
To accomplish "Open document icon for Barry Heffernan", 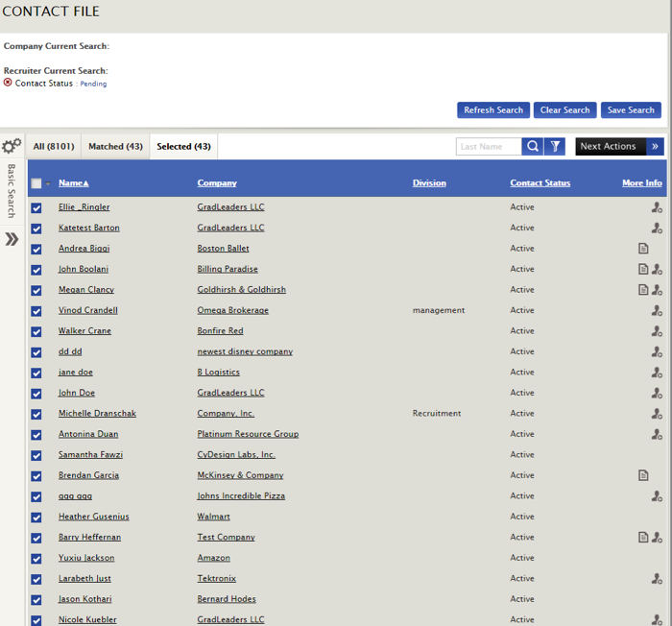I will tap(643, 537).
